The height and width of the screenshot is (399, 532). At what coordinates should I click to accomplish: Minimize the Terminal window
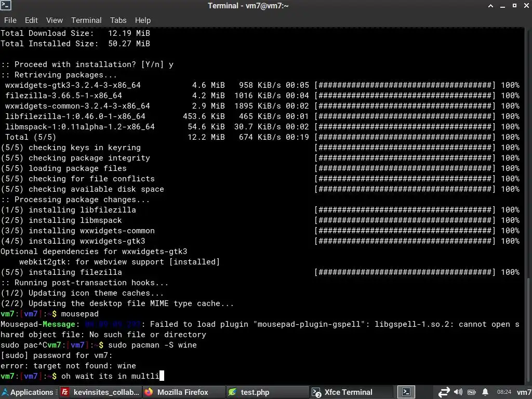point(502,6)
